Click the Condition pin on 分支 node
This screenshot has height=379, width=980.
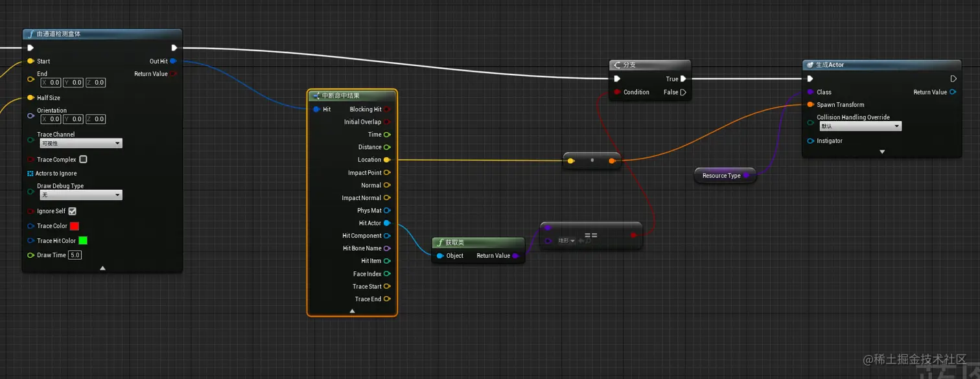pos(618,92)
